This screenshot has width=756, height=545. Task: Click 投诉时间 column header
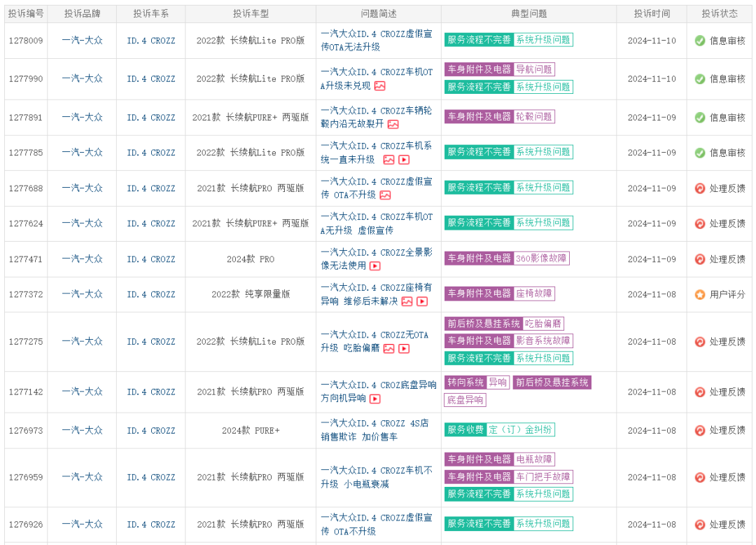coord(652,13)
